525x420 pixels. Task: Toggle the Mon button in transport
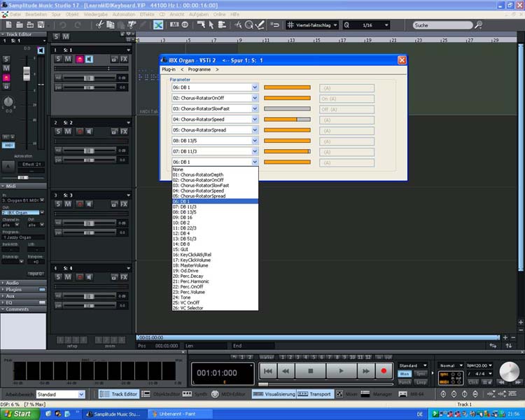point(405,374)
